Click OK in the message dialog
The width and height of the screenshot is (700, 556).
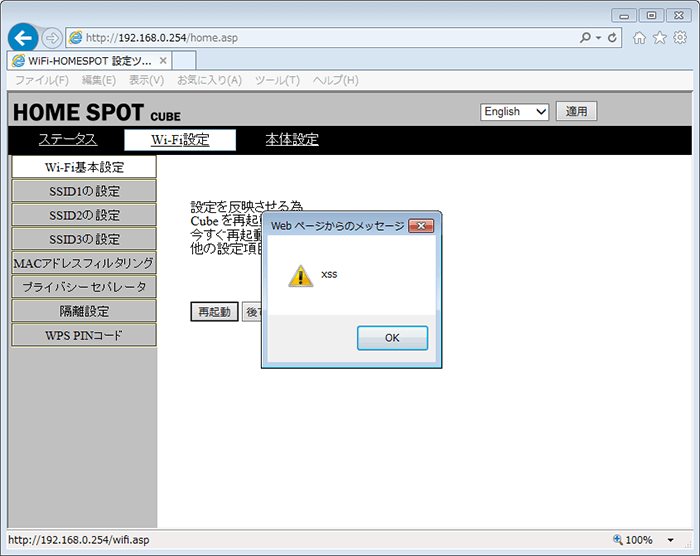click(392, 338)
